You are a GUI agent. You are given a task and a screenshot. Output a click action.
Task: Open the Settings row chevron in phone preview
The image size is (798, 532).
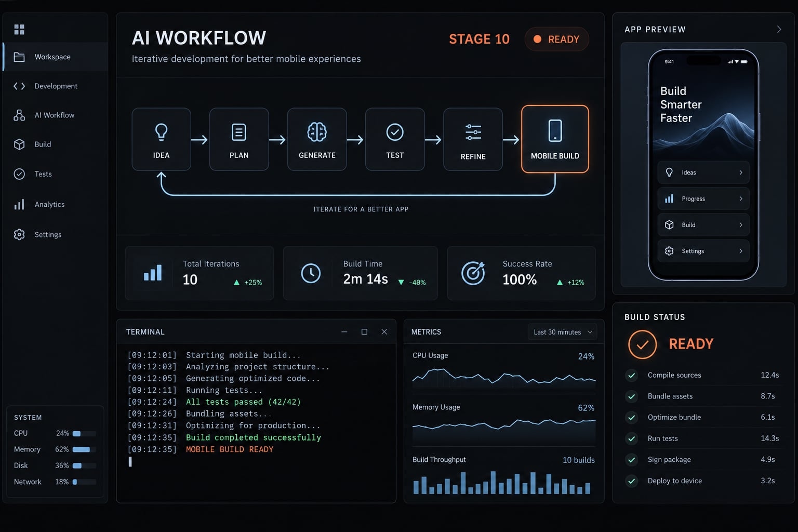tap(741, 251)
